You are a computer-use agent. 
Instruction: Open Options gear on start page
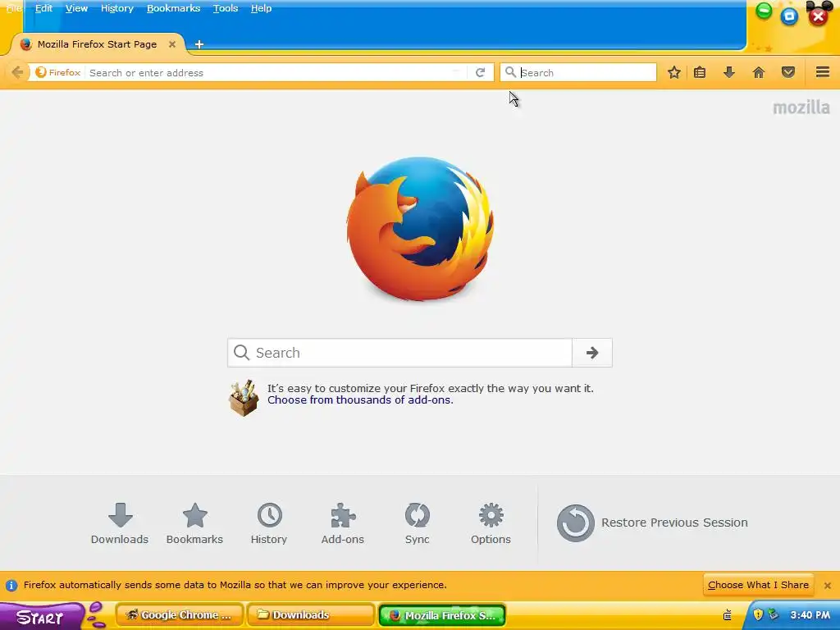click(x=491, y=524)
